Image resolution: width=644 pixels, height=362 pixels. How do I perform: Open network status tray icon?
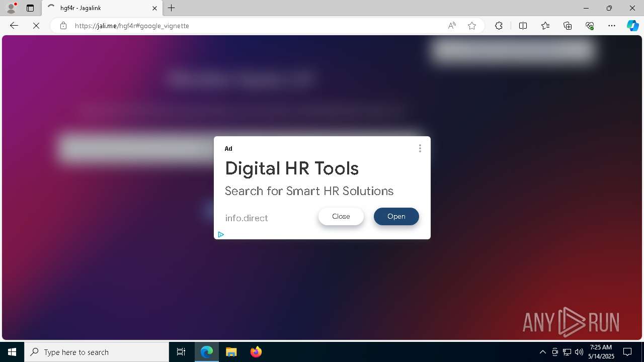pos(567,352)
